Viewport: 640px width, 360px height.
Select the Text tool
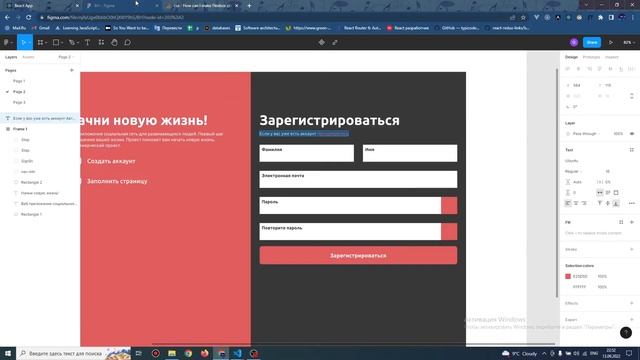coord(87,42)
